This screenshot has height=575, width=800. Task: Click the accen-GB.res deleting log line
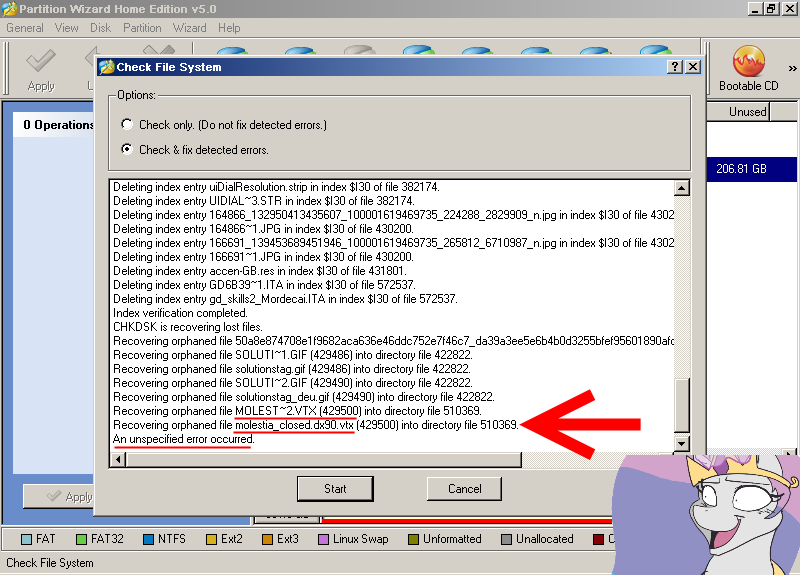pyautogui.click(x=260, y=271)
